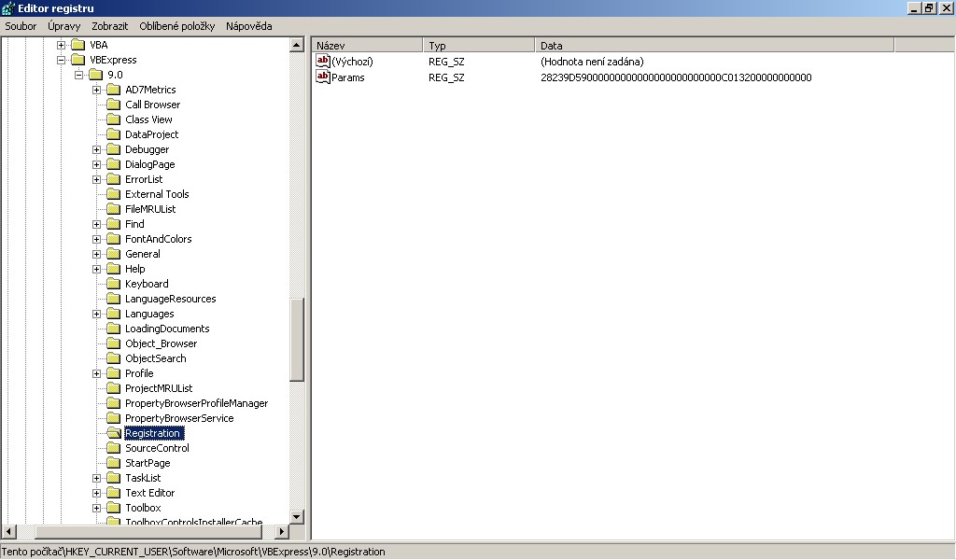Collapse the 9.0 key node
Image resolution: width=956 pixels, height=560 pixels.
point(78,75)
